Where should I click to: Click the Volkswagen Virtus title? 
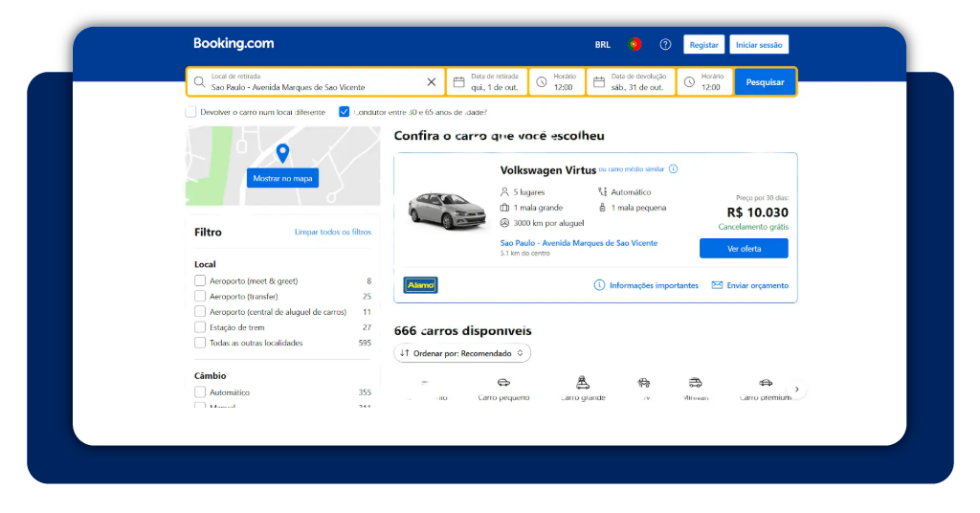548,170
